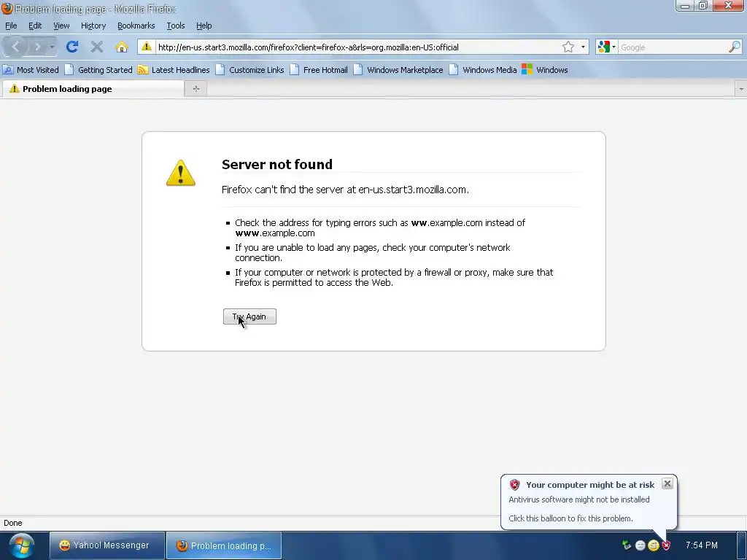
Task: Open the search engine selector dropdown
Action: 607,47
